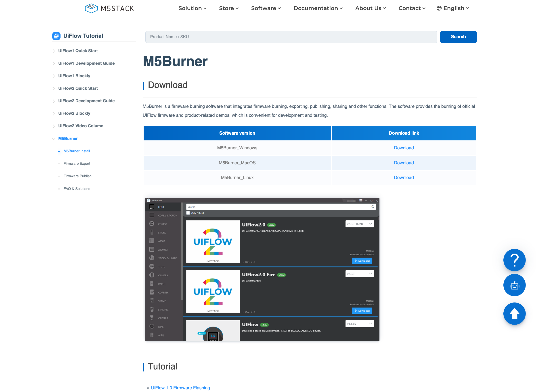Screen dimensions: 536x392
Task: Open the Solution dropdown menu
Action: [192, 8]
